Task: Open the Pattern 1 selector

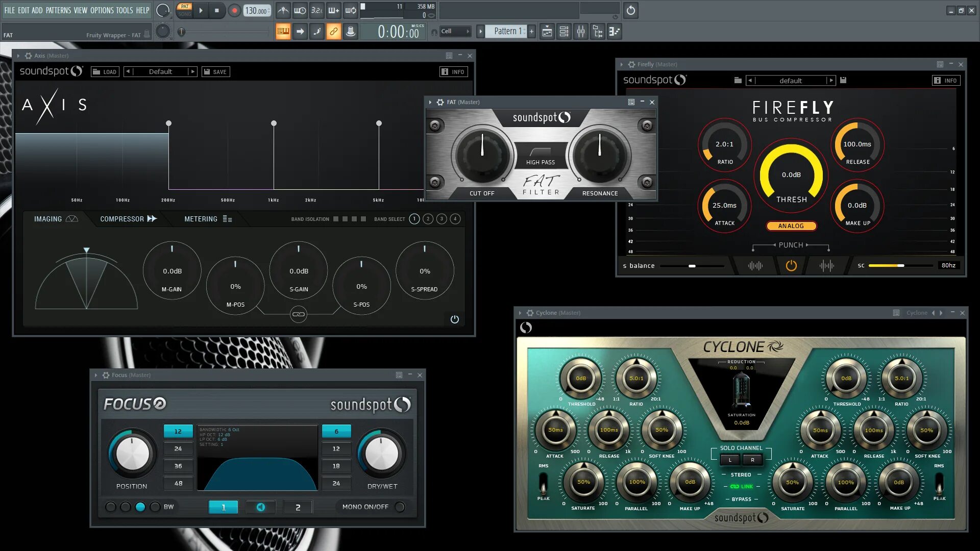Action: pyautogui.click(x=507, y=32)
